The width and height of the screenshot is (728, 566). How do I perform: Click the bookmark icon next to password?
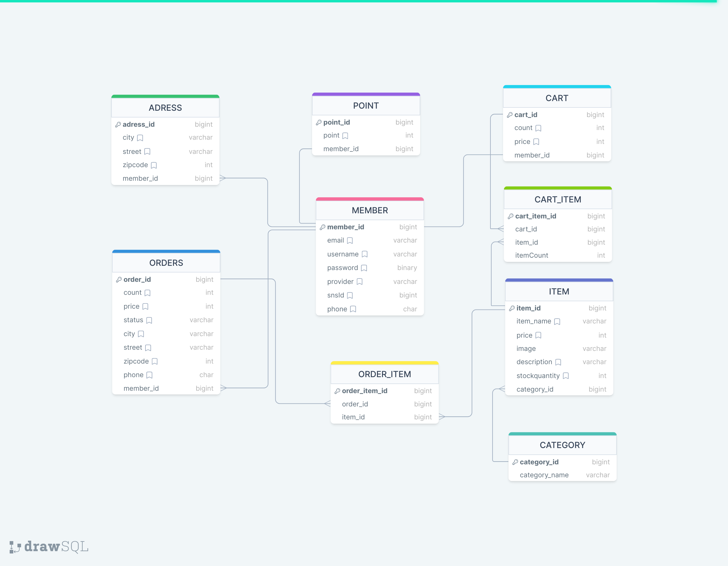click(x=364, y=268)
